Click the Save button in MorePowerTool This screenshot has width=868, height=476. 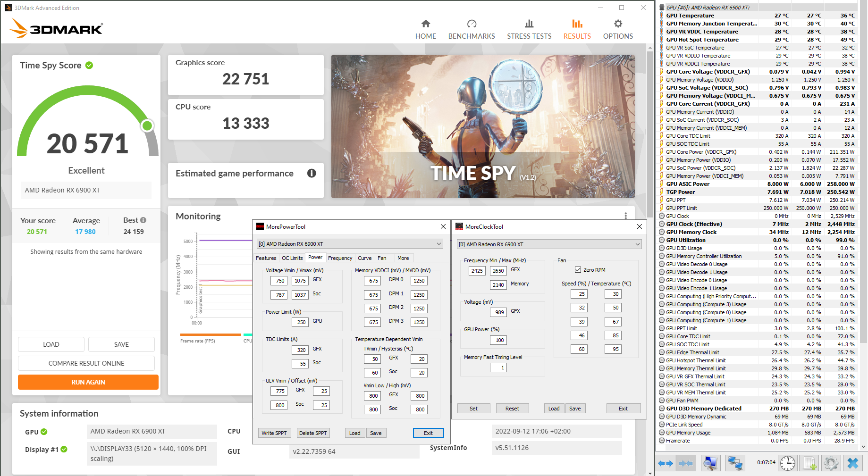376,433
